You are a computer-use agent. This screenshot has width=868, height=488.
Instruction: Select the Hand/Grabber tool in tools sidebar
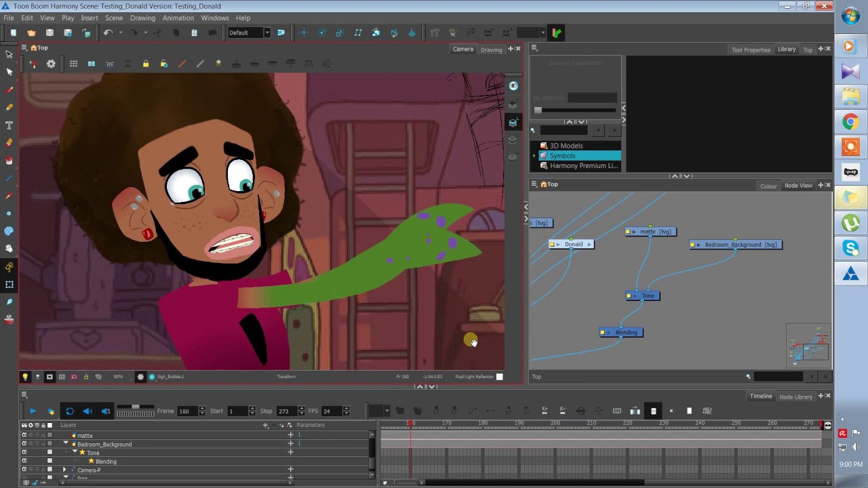click(9, 249)
